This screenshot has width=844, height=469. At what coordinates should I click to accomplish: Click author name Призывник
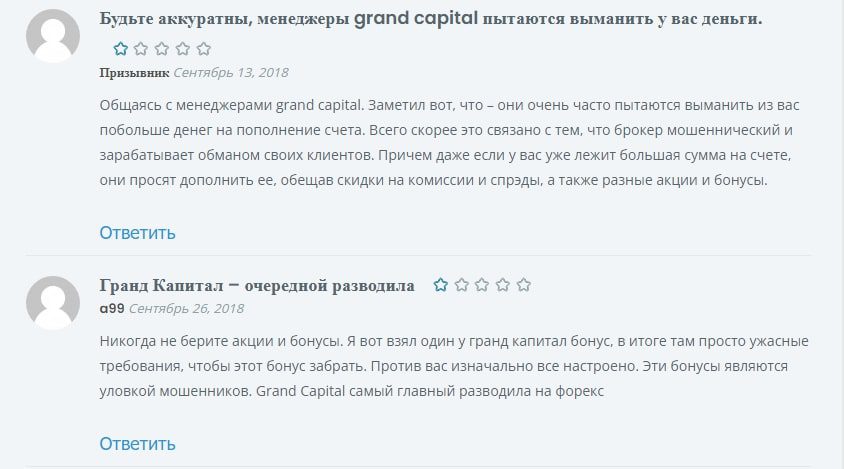point(134,73)
